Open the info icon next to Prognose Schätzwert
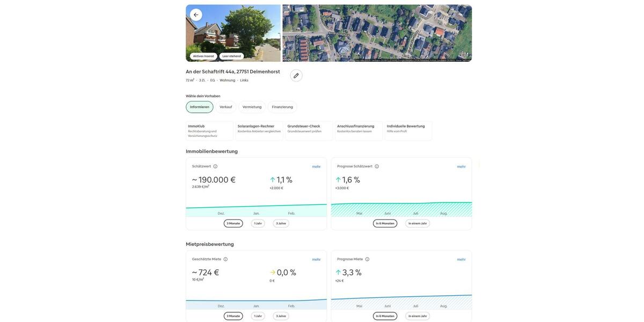Viewport: 644px width, 322px height. pyautogui.click(x=377, y=166)
